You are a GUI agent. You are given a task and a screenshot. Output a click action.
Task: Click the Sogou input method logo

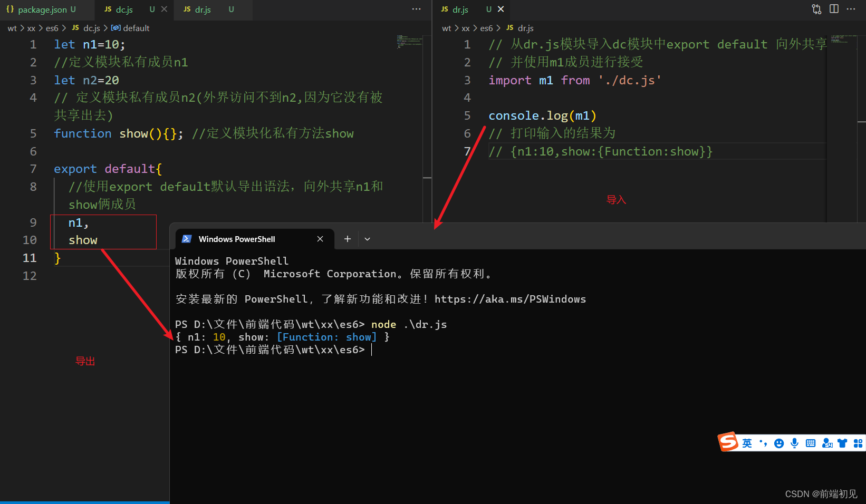tap(728, 442)
